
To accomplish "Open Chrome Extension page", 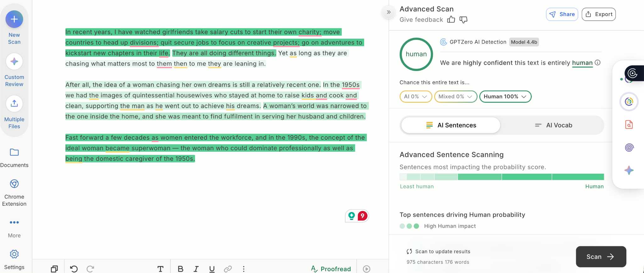I will point(14,184).
